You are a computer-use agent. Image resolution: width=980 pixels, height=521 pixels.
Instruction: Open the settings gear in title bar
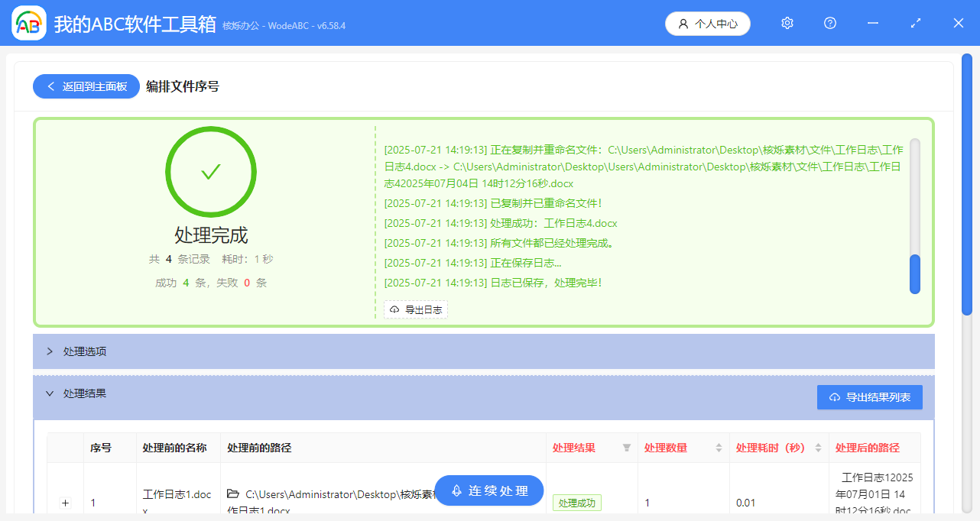[x=787, y=23]
